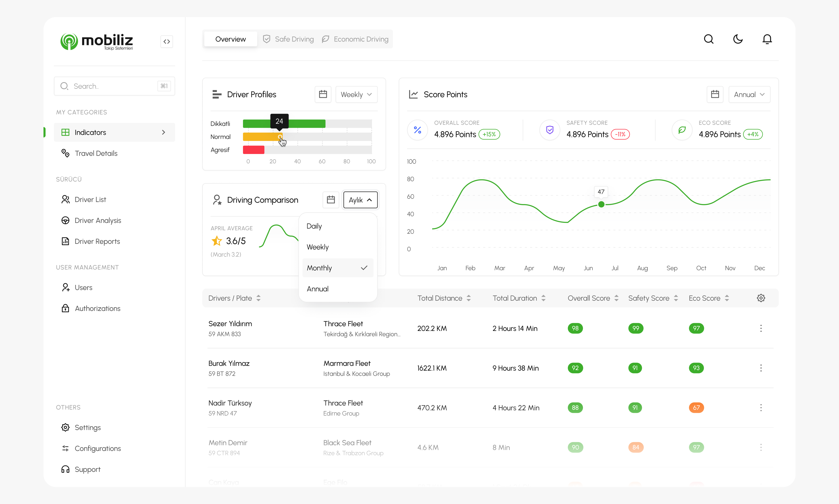Toggle dark mode with the moon icon
The image size is (839, 504).
(x=738, y=39)
